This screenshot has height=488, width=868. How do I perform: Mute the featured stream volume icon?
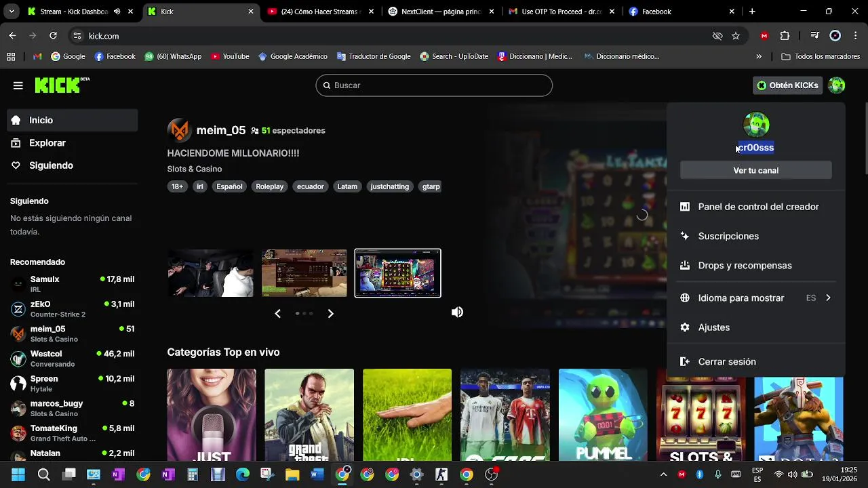pyautogui.click(x=458, y=312)
